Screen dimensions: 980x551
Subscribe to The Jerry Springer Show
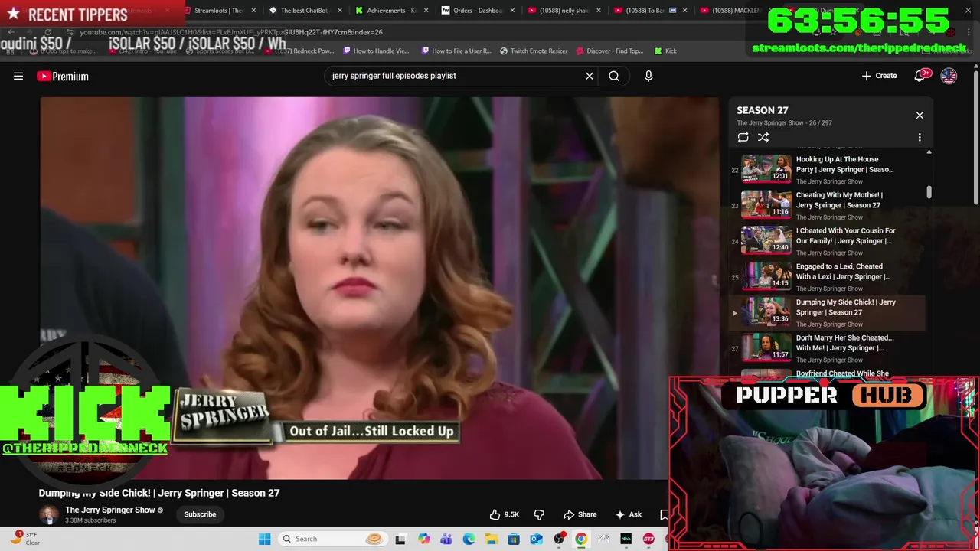click(x=200, y=514)
